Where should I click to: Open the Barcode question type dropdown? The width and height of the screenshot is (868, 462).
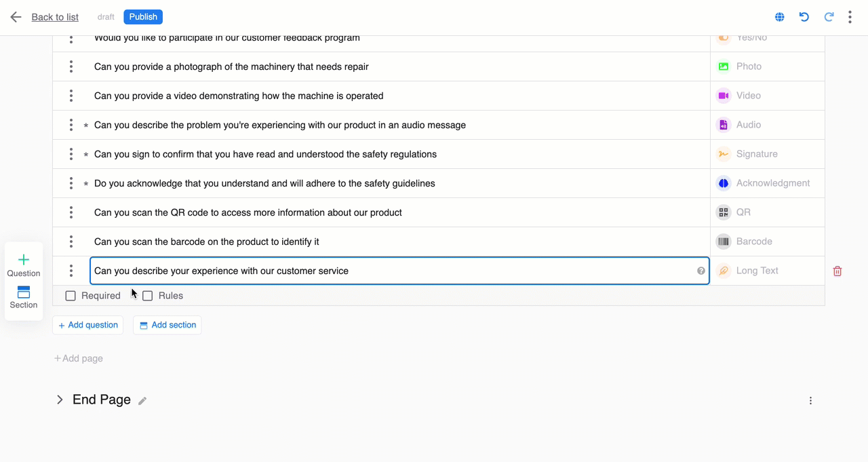click(x=767, y=242)
